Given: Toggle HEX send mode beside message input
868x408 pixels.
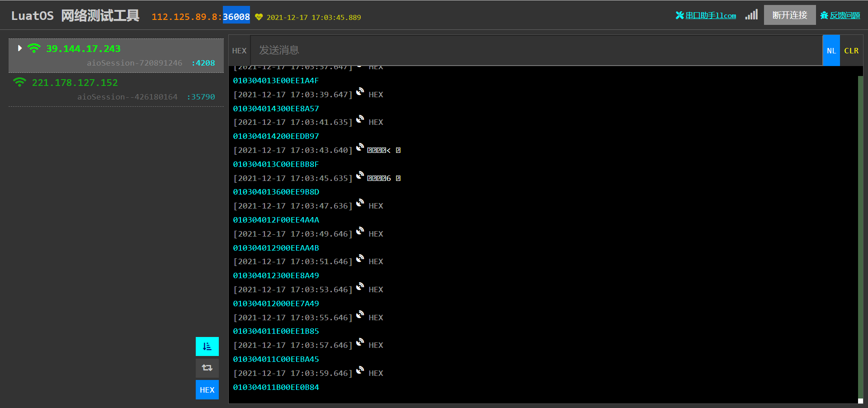Looking at the screenshot, I should pos(239,51).
